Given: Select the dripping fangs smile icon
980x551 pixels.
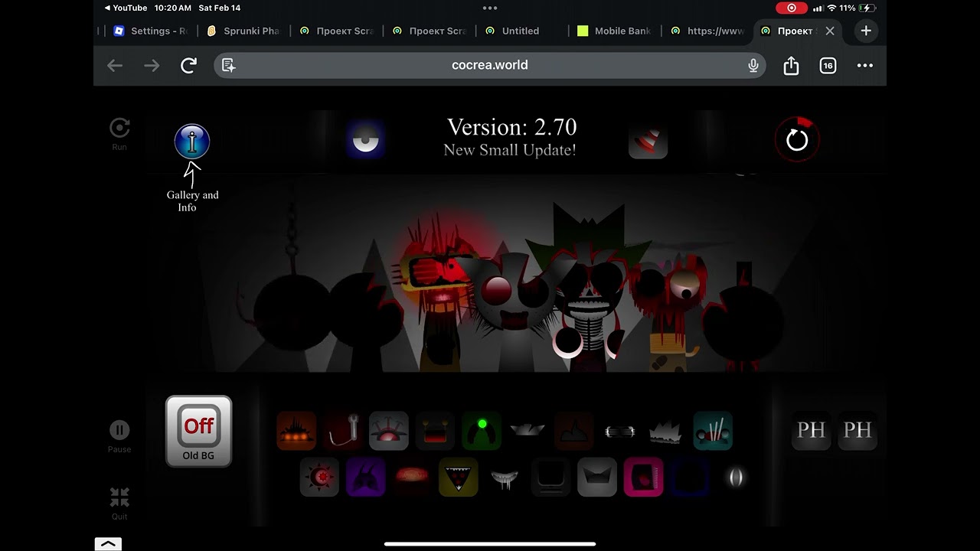Looking at the screenshot, I should click(x=505, y=478).
